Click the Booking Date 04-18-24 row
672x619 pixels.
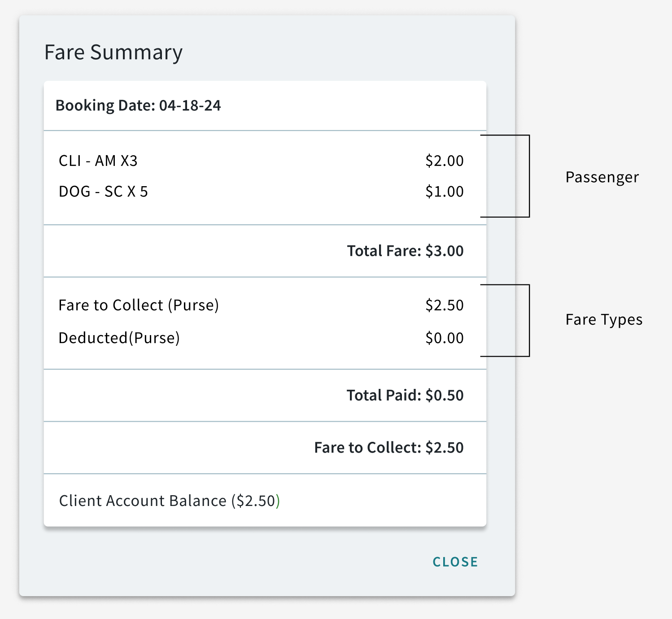click(138, 105)
